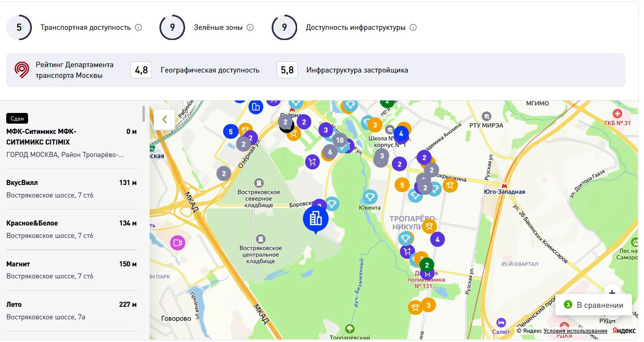Zoom in the map with plus button

point(612,293)
